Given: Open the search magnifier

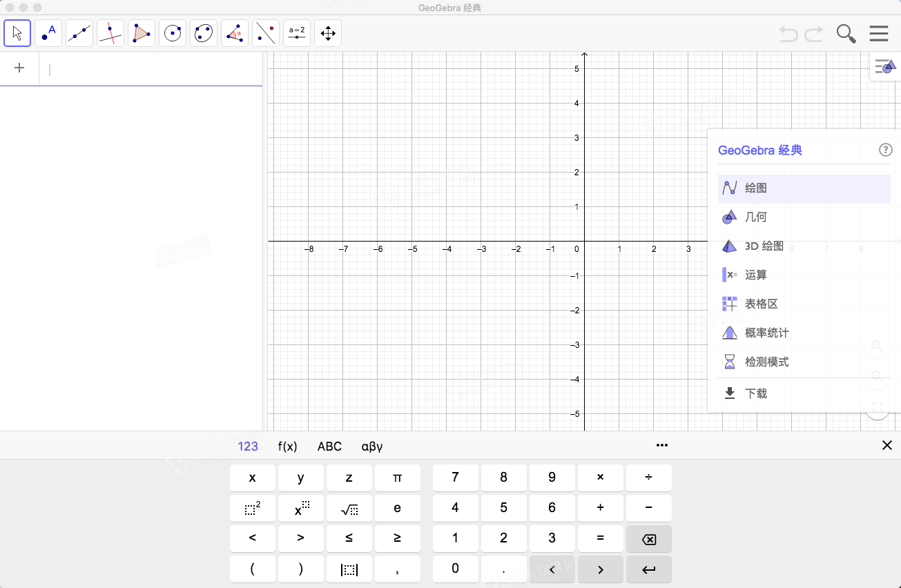Looking at the screenshot, I should (x=846, y=34).
